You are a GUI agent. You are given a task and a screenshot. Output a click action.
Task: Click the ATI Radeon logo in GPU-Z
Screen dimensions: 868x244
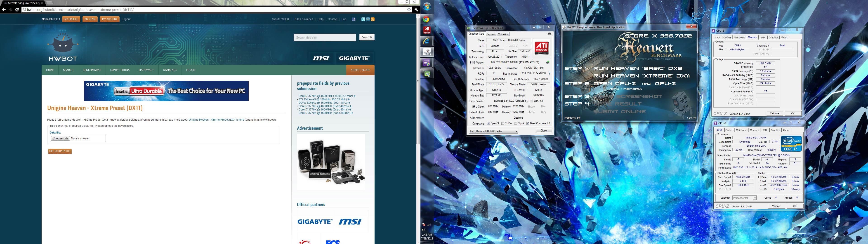[x=542, y=48]
